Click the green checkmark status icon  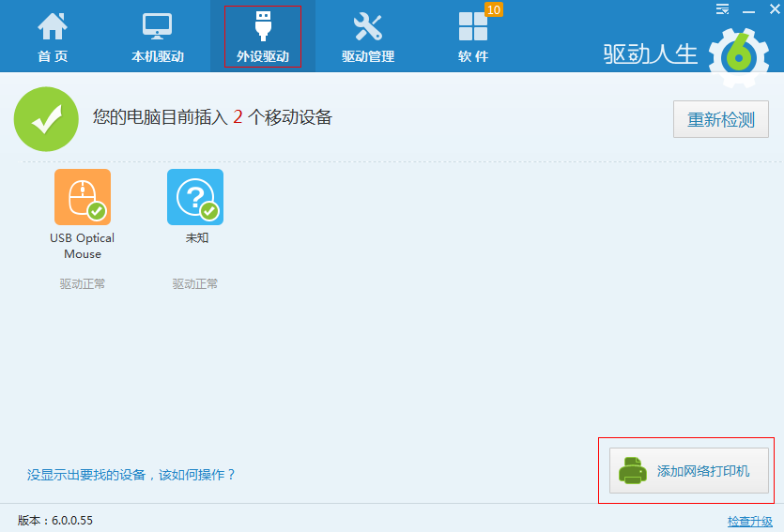pos(46,119)
